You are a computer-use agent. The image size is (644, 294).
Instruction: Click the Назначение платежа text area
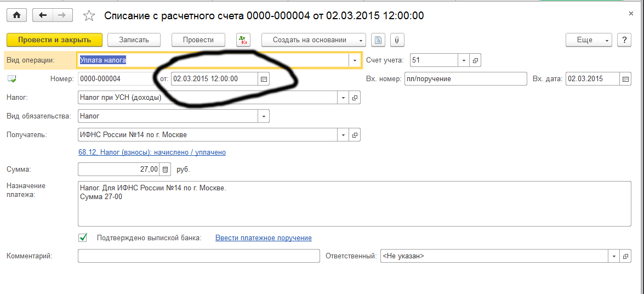pyautogui.click(x=355, y=203)
